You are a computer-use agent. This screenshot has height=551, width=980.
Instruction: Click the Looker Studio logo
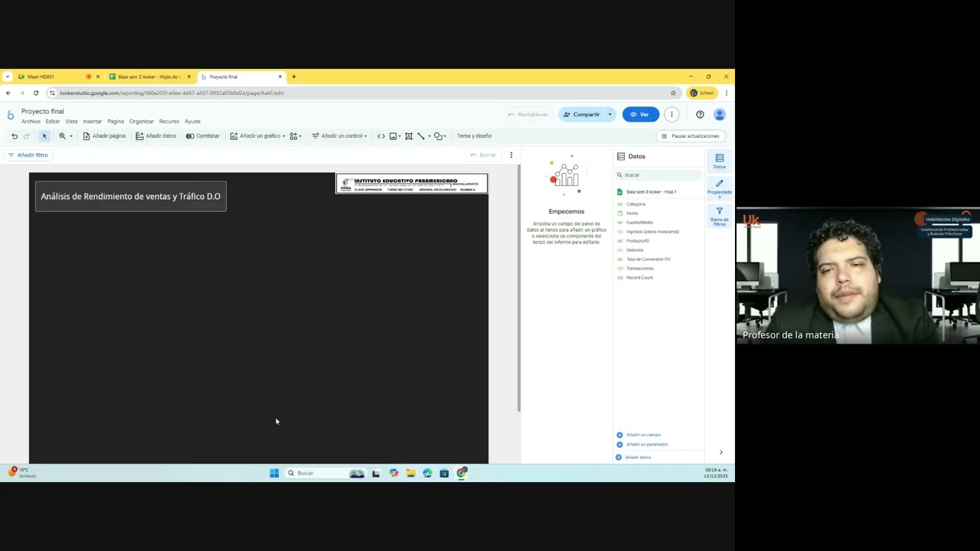tap(10, 116)
